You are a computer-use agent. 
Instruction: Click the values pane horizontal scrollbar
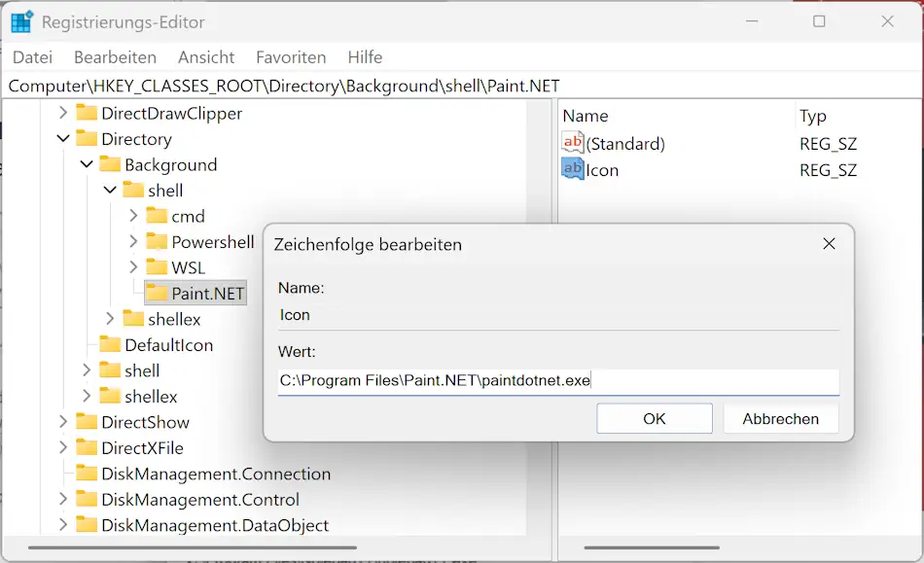(652, 547)
